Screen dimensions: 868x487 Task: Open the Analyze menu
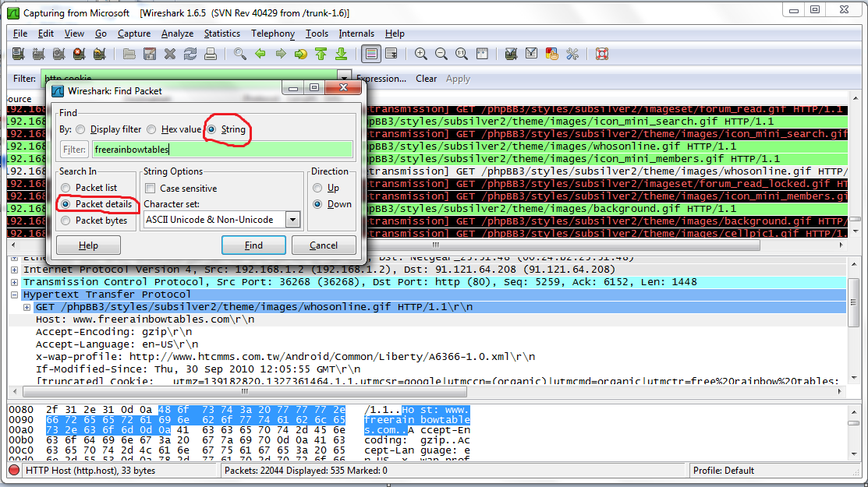[177, 34]
